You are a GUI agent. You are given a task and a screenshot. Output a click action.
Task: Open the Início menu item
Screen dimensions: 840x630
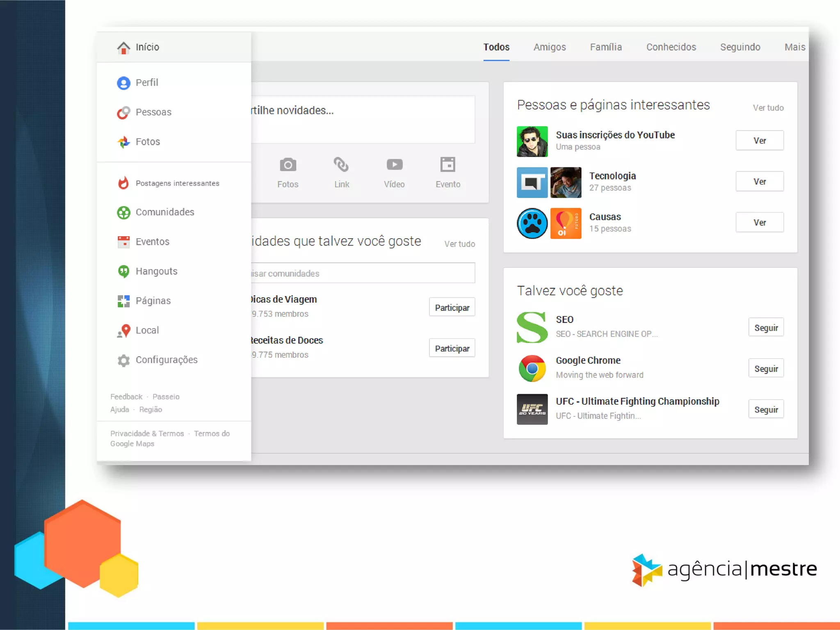147,47
